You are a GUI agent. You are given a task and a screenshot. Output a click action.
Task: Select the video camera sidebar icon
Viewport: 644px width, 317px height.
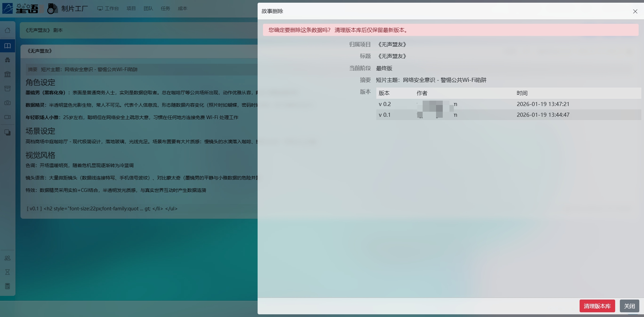coord(7,117)
